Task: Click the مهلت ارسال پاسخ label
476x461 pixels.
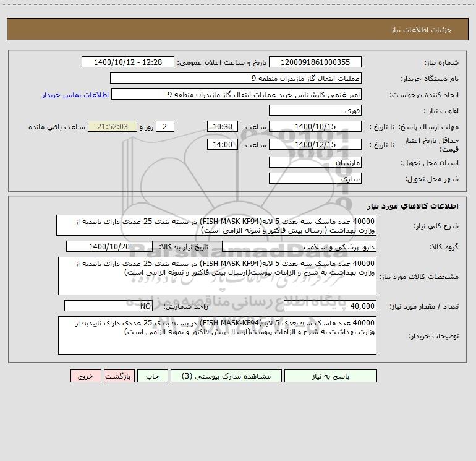Action: click(428, 127)
